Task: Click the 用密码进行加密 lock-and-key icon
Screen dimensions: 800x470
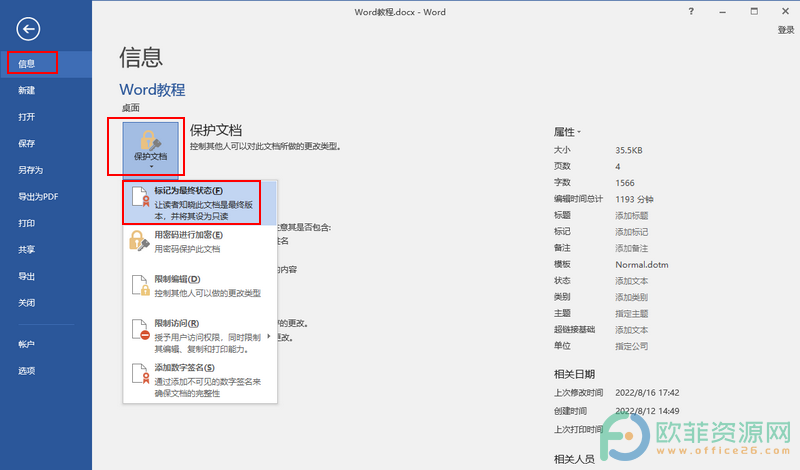Action: click(139, 241)
